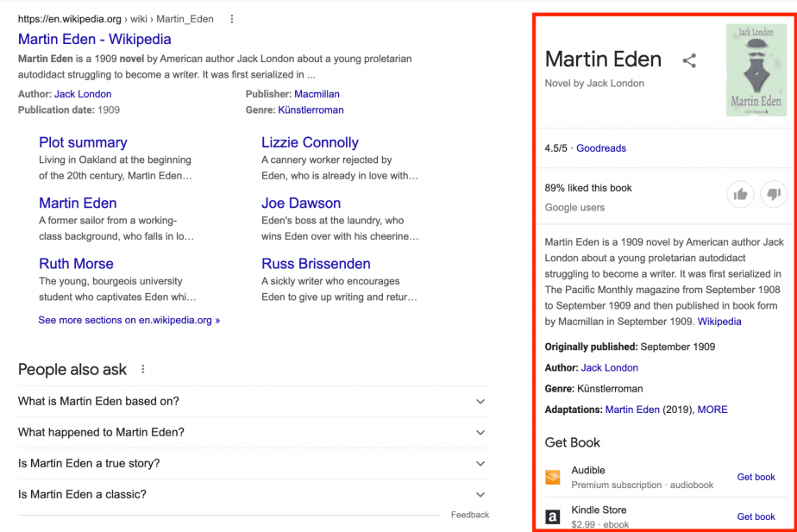Screen dimensions: 797x532
Task: Open Künstlerroman genre link
Action: click(x=311, y=110)
